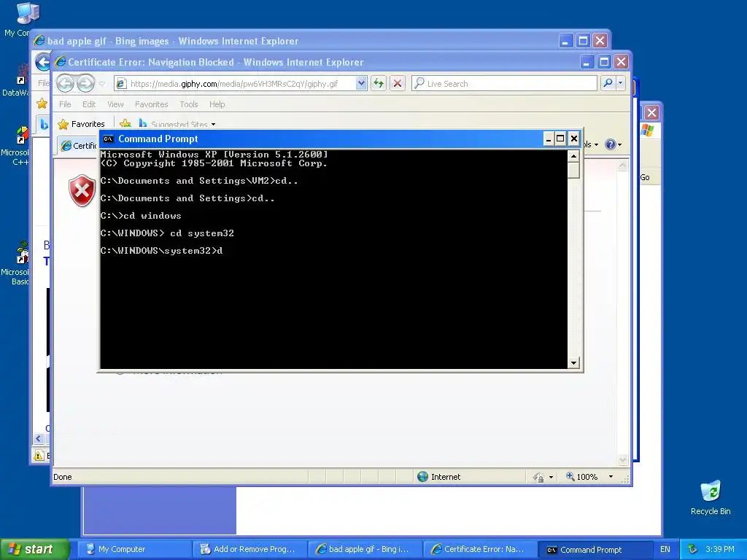Click the blue Help question mark icon
This screenshot has height=560, width=747.
610,144
